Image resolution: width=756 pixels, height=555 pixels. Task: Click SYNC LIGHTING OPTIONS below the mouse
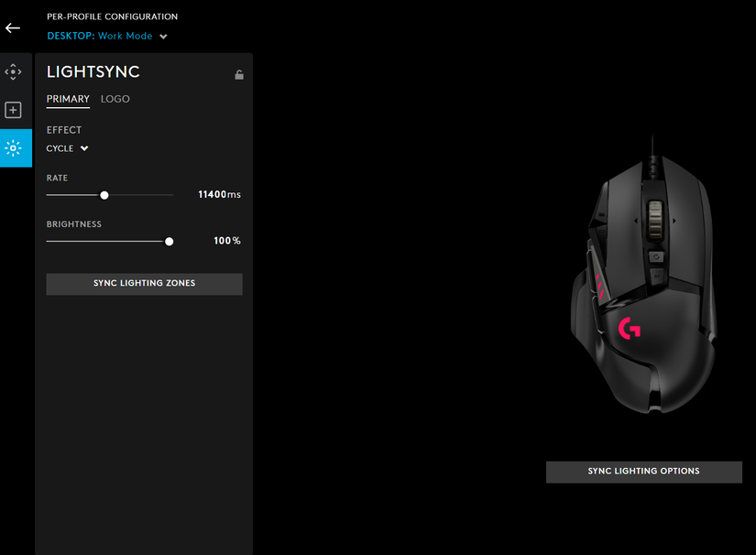pos(643,471)
